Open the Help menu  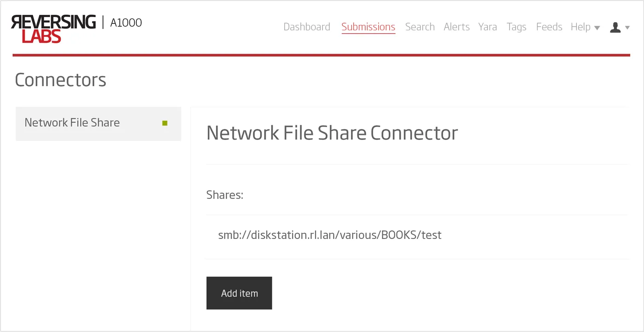pyautogui.click(x=580, y=27)
